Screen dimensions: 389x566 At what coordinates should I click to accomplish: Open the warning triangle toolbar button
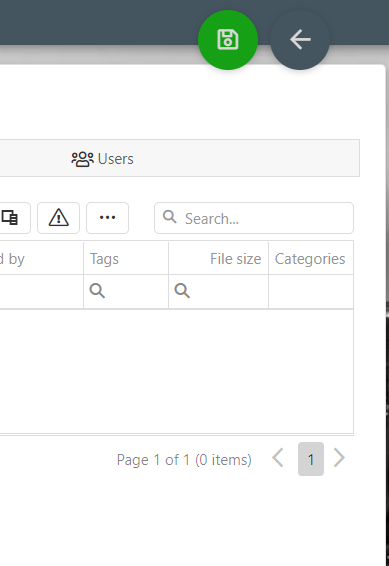pyautogui.click(x=58, y=218)
